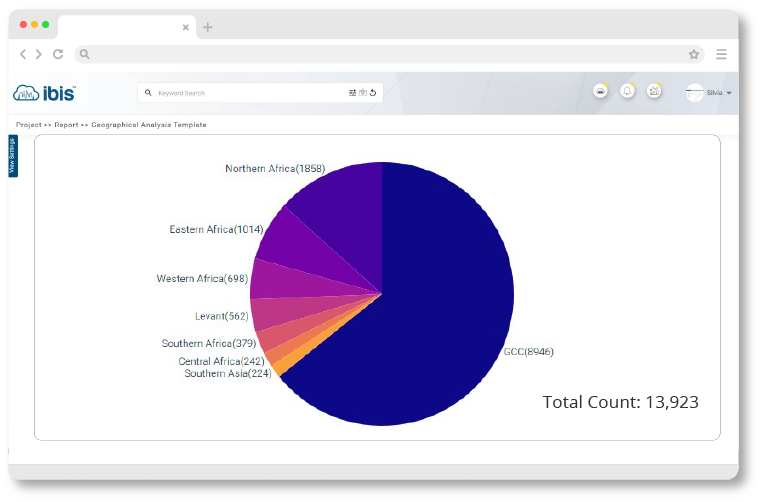The image size is (761, 502).
Task: Click the Report breadcrumb link
Action: (x=66, y=125)
